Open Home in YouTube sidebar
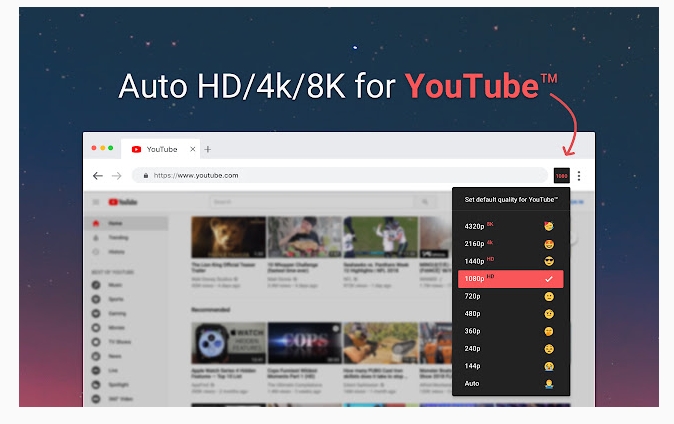 tap(126, 223)
